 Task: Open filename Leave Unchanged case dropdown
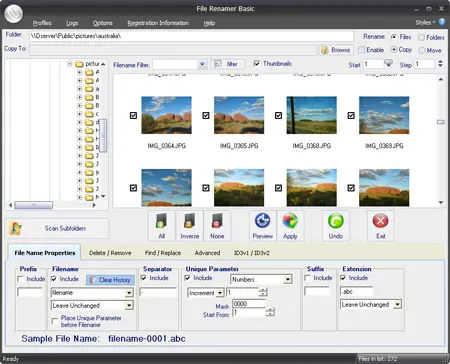pos(129,305)
